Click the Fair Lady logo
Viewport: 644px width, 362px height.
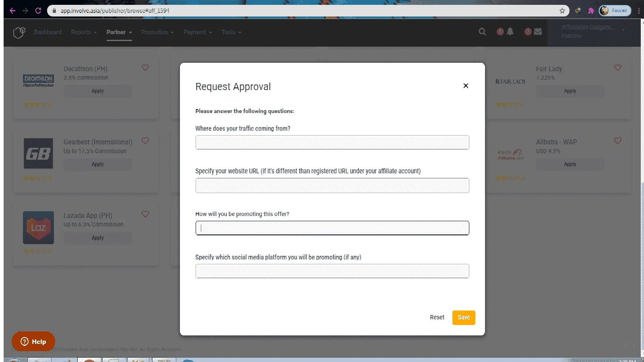(510, 82)
